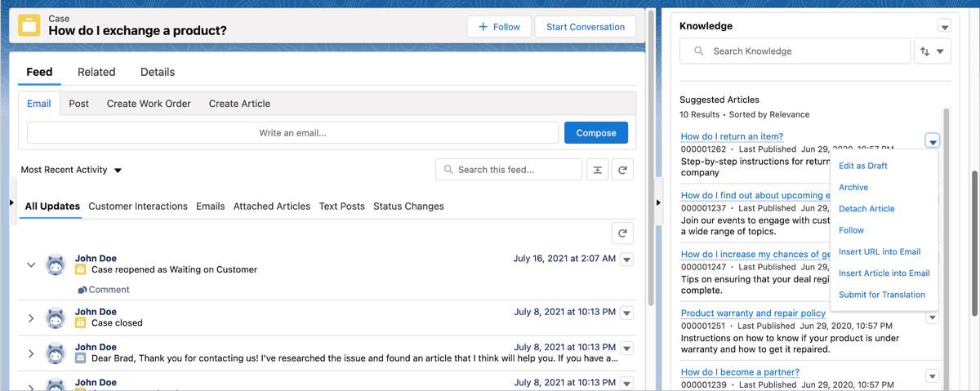Collapse the Case reopened feed item
The image size is (980, 391).
tap(31, 264)
